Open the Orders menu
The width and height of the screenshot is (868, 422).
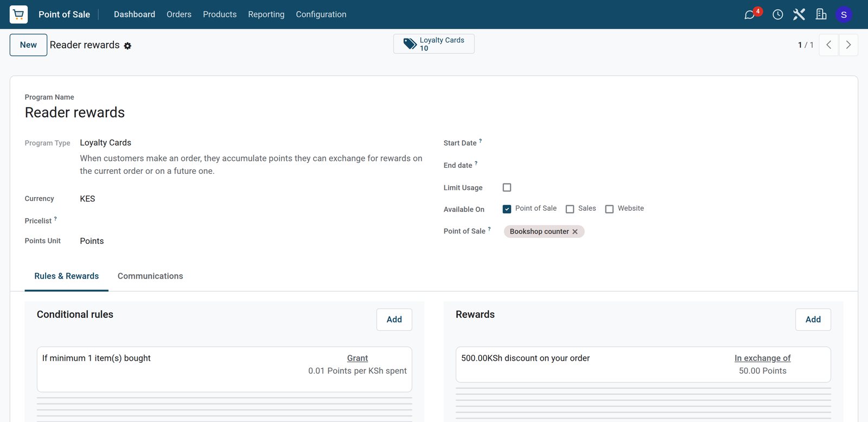pyautogui.click(x=179, y=15)
